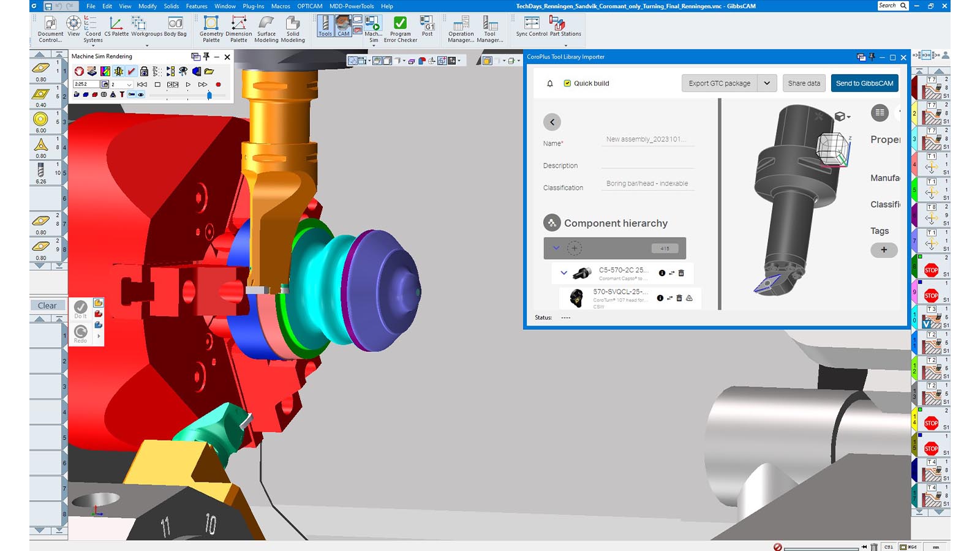Open the CS Palette

[x=116, y=27]
